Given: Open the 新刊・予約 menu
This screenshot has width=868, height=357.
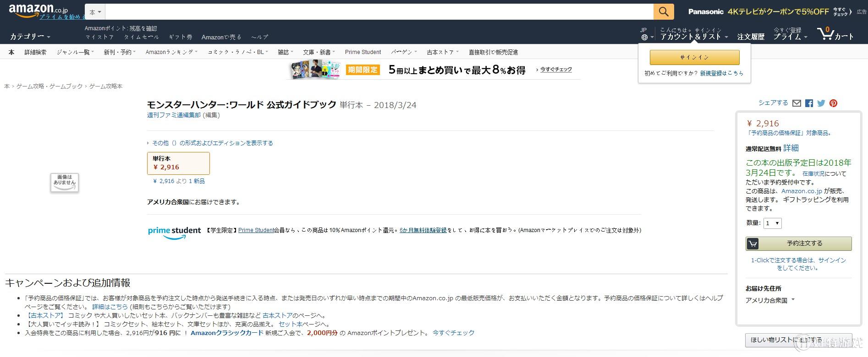Looking at the screenshot, I should pos(120,52).
